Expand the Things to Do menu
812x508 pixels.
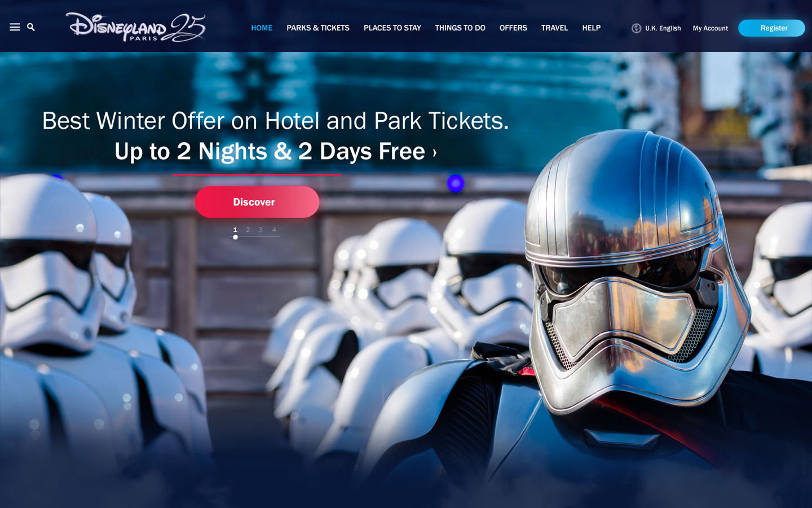(x=460, y=28)
